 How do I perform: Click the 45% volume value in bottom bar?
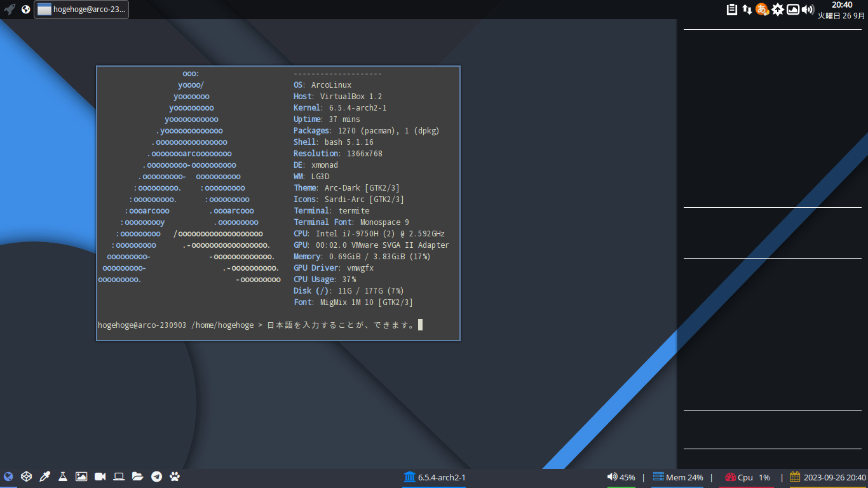tap(627, 477)
